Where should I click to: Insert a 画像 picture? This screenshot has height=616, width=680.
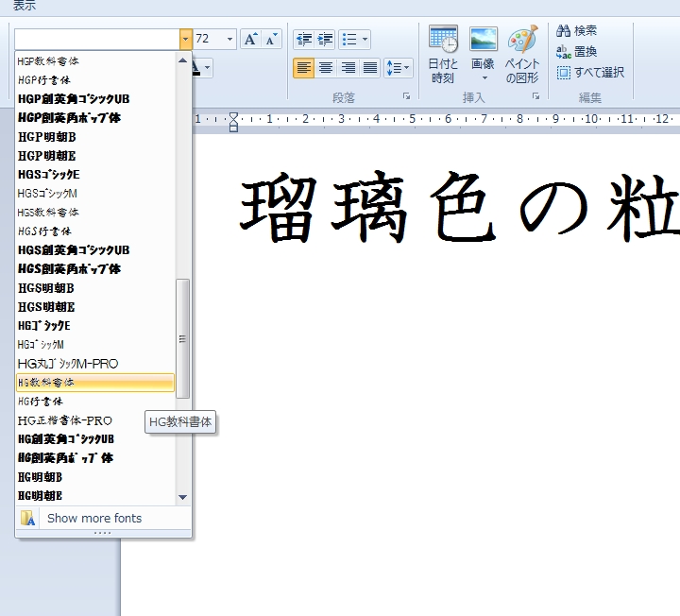[484, 46]
